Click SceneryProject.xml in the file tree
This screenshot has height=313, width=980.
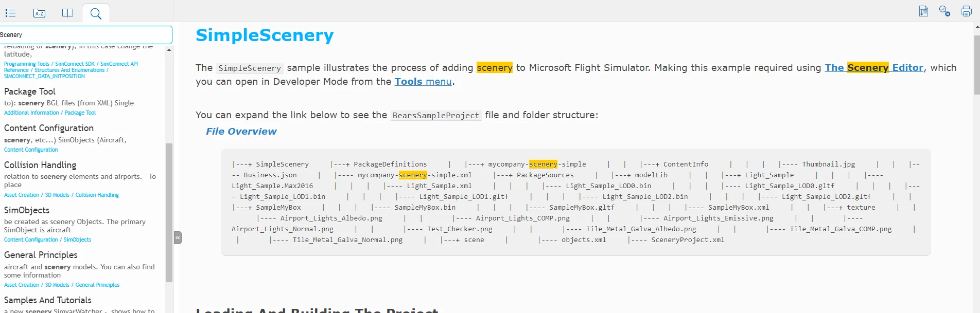point(688,240)
